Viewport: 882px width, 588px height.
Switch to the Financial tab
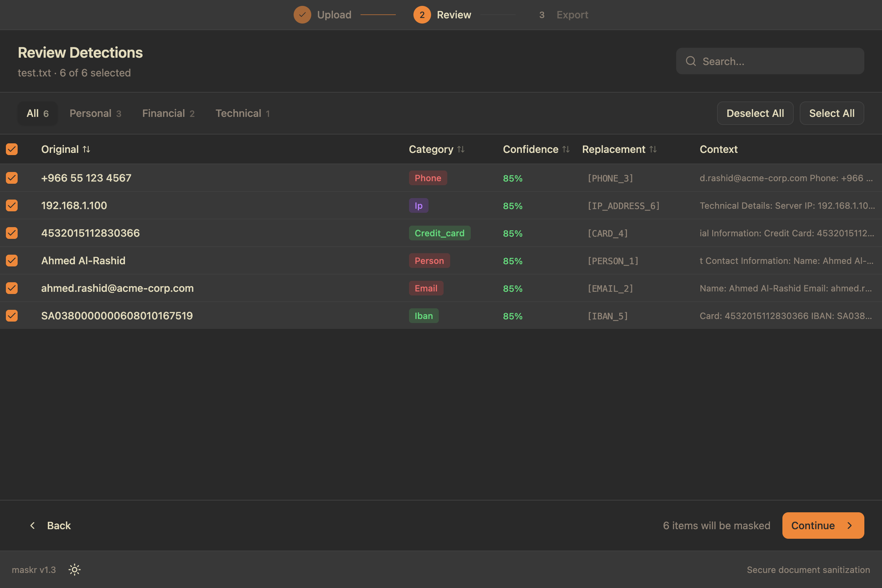tap(168, 113)
